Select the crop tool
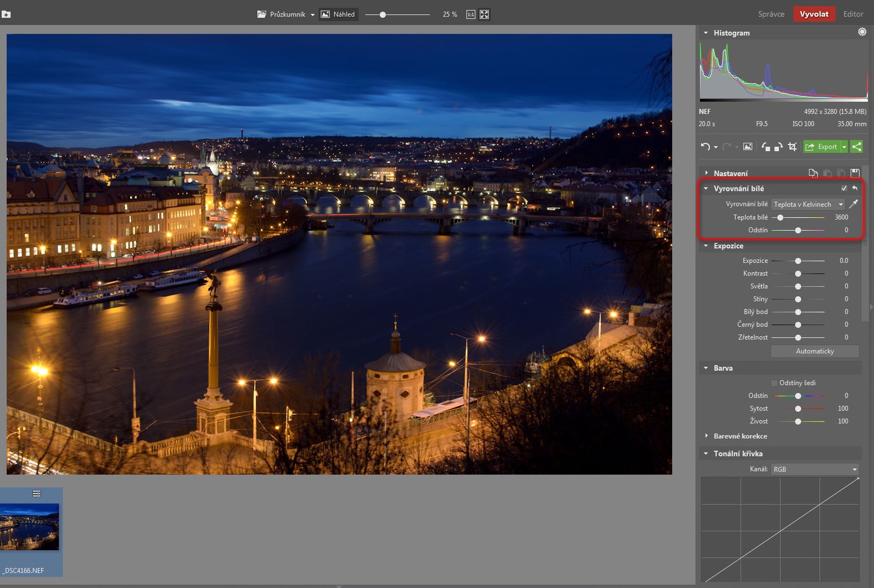This screenshot has height=588, width=874. 792,147
